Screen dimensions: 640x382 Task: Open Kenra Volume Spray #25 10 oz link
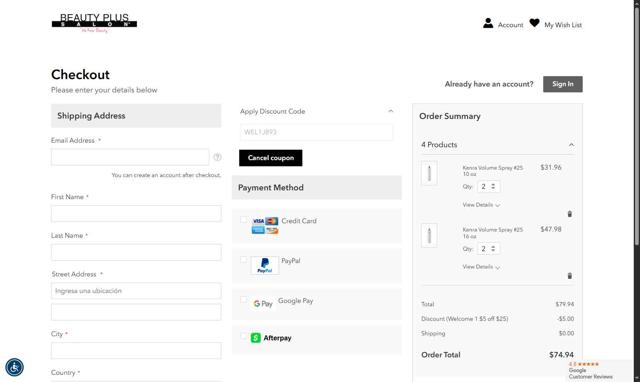click(492, 171)
